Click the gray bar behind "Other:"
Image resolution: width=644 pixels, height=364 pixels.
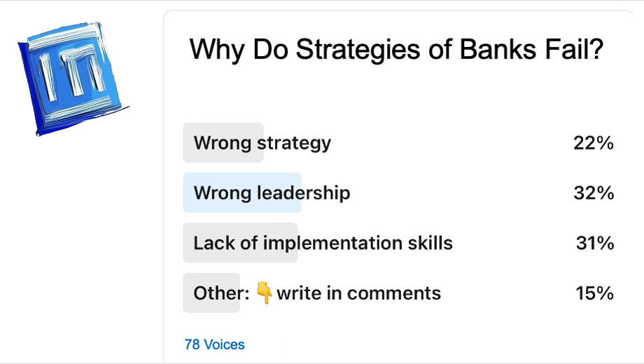211,293
